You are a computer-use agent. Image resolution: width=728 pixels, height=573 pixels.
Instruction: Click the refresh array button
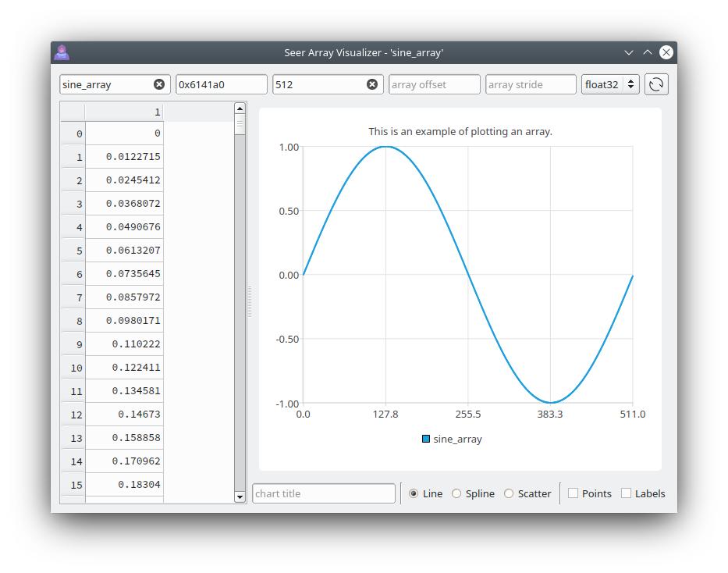tap(656, 84)
